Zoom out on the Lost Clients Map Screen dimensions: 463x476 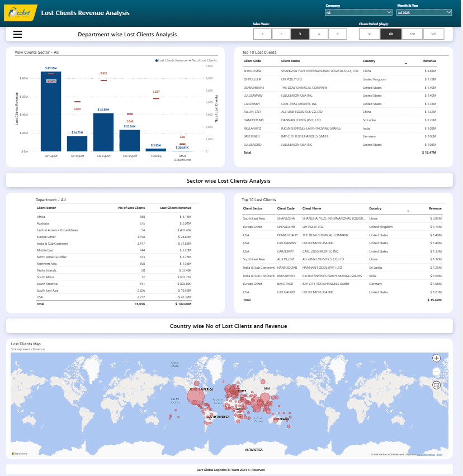(436, 372)
